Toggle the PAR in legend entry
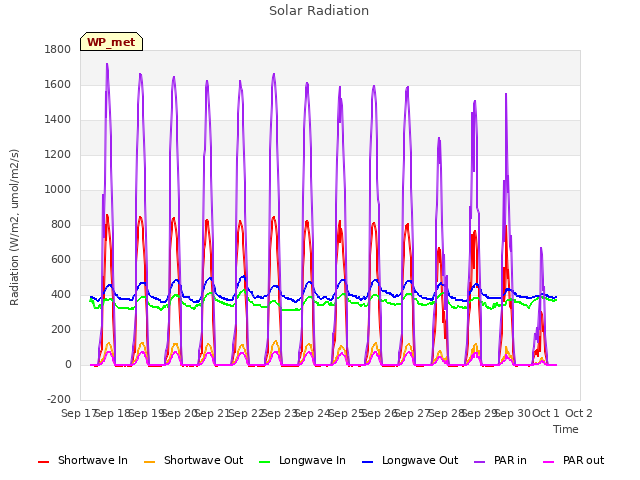The width and height of the screenshot is (640, 480). (x=500, y=460)
